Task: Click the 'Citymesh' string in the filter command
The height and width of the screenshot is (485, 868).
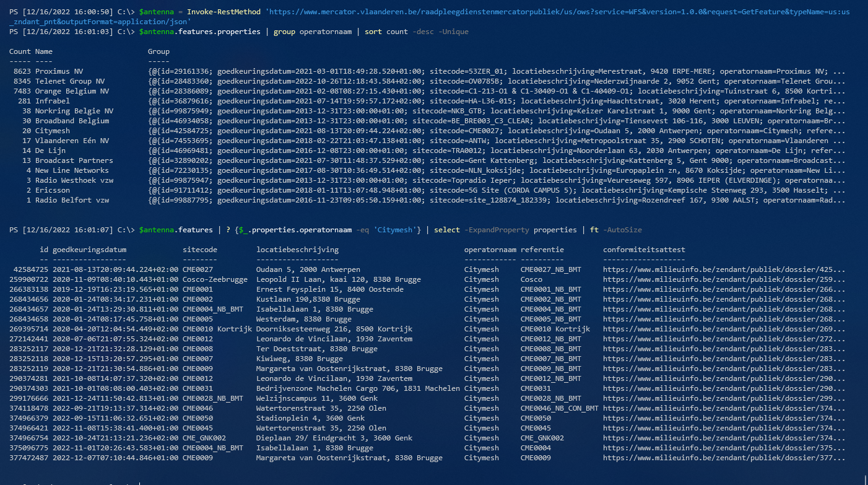Action: [397, 230]
